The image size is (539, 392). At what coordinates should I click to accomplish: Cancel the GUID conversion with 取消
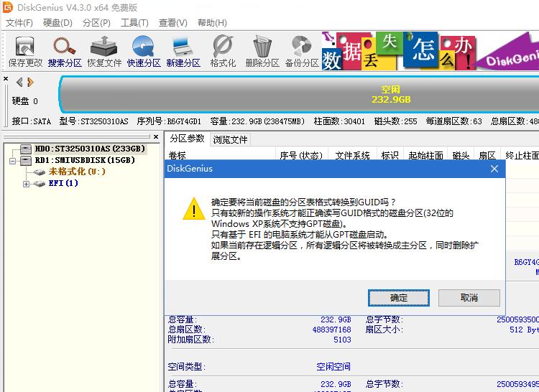[469, 298]
